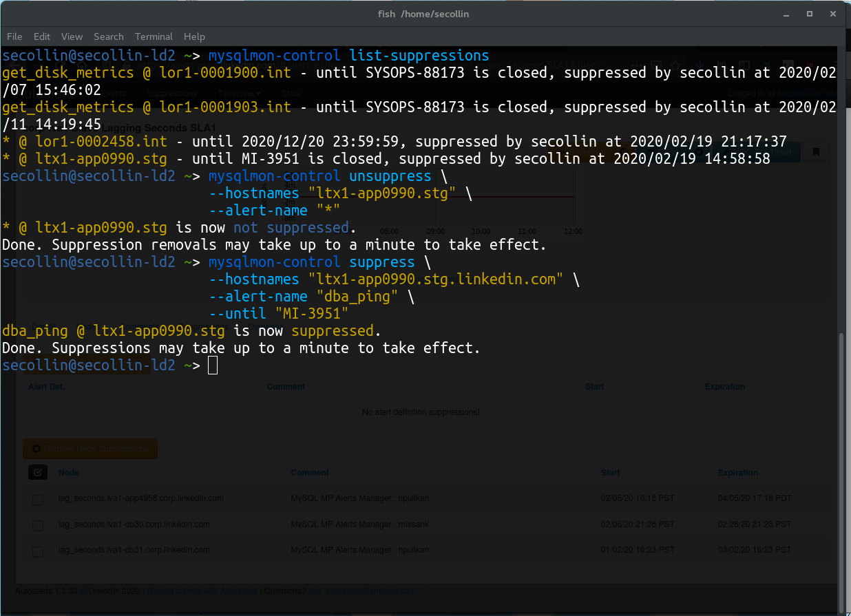Open the Getting started with Autoalerts link
851x616 pixels.
(202, 591)
